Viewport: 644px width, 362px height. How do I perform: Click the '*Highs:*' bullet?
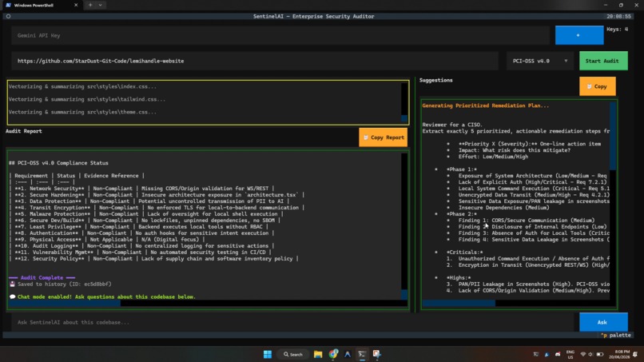(459, 278)
